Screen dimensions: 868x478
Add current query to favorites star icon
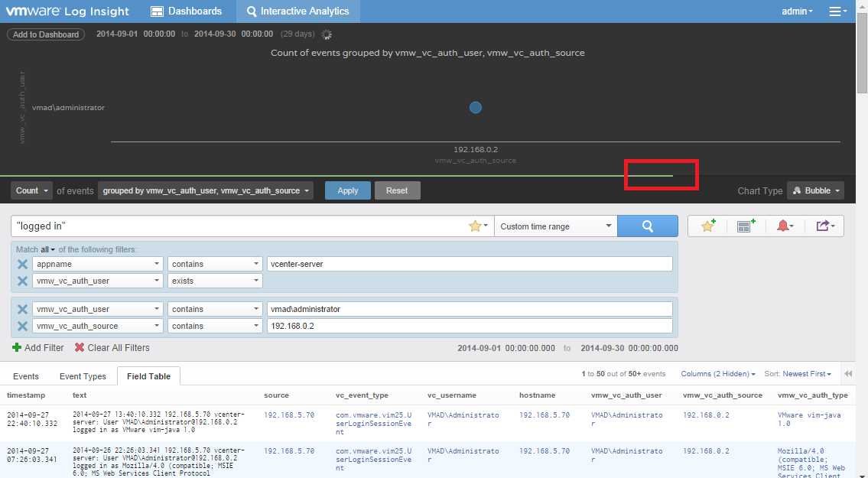tap(708, 226)
